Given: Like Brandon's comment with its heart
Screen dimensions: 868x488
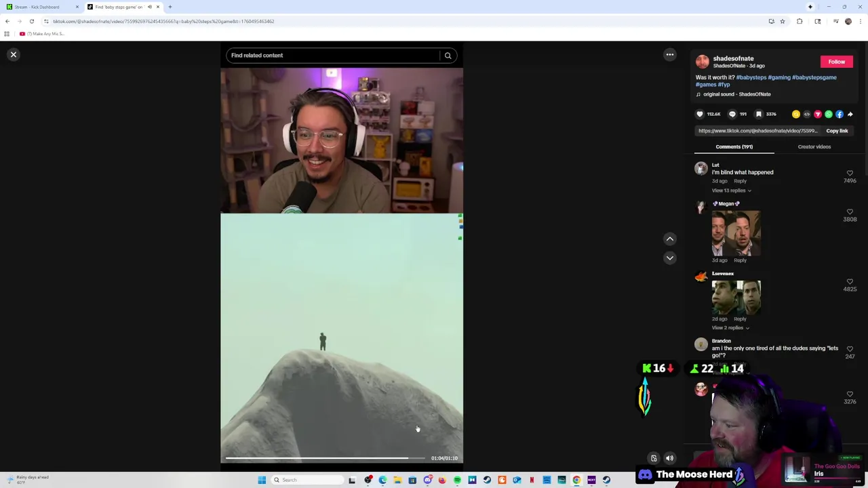Looking at the screenshot, I should (x=850, y=348).
